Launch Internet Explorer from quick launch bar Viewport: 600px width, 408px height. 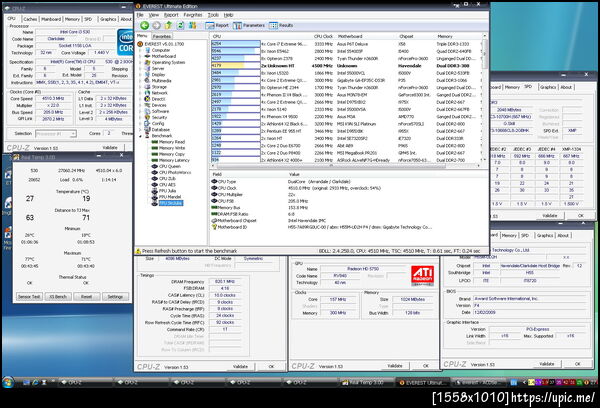point(36,382)
